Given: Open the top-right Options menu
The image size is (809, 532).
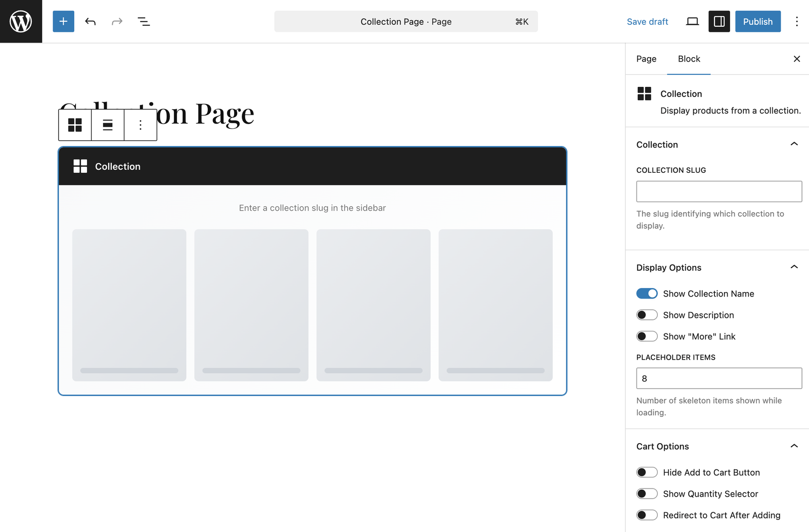Looking at the screenshot, I should tap(796, 21).
